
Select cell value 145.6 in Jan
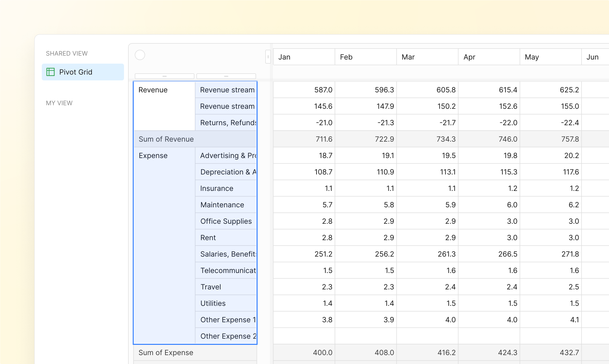tap(304, 106)
